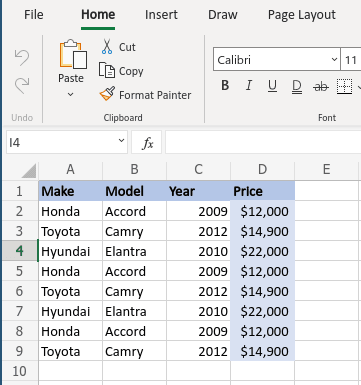Toggle Bold formatting
Screen dimensions: 361x385
(x=225, y=86)
